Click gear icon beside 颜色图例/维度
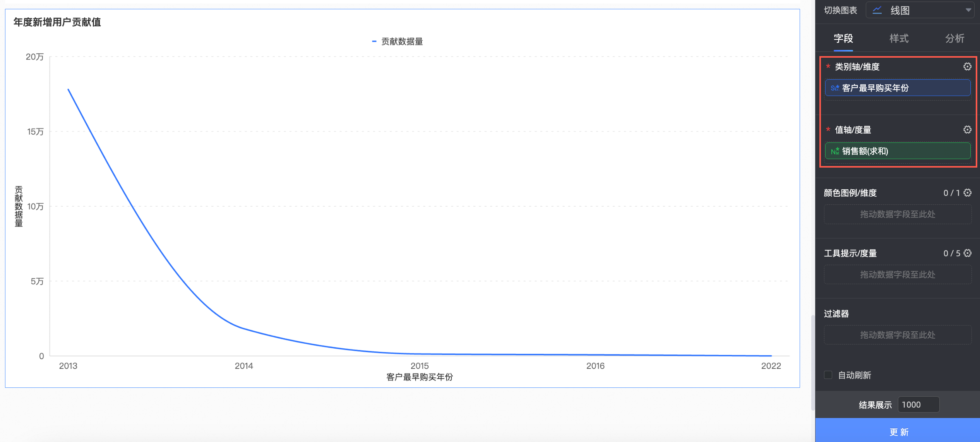 pyautogui.click(x=967, y=193)
